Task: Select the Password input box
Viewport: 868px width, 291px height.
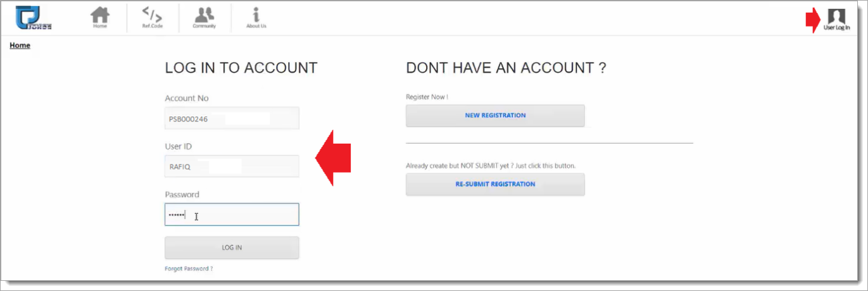Action: pos(232,214)
